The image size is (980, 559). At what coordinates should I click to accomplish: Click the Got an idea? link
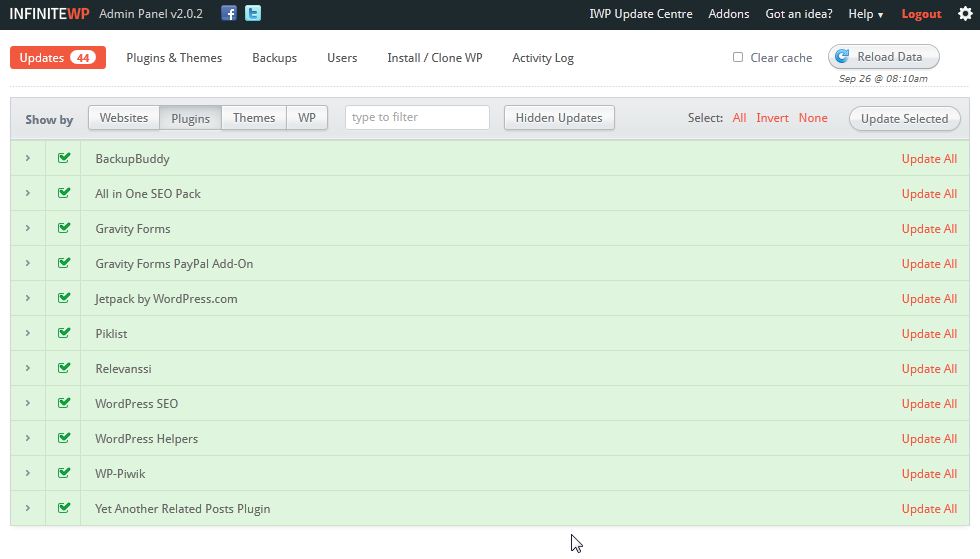799,14
